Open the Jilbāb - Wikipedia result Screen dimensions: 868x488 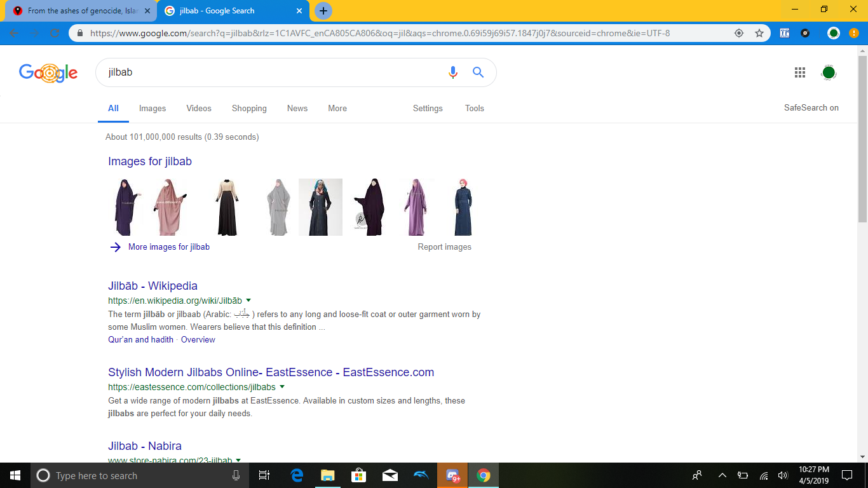(x=153, y=286)
